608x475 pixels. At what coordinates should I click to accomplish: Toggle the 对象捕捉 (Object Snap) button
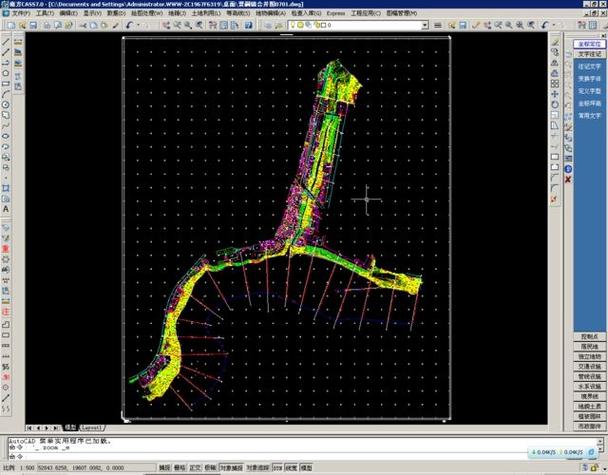click(x=231, y=468)
